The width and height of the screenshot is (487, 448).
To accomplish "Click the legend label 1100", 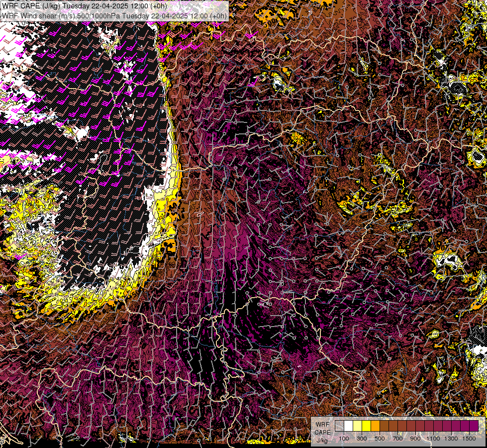I will pyautogui.click(x=433, y=439).
